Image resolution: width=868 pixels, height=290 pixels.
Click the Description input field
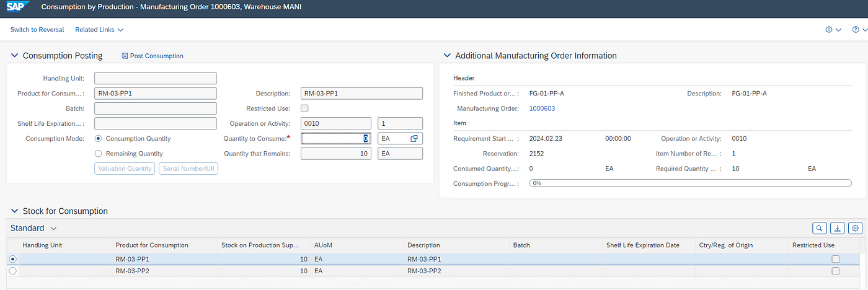361,94
